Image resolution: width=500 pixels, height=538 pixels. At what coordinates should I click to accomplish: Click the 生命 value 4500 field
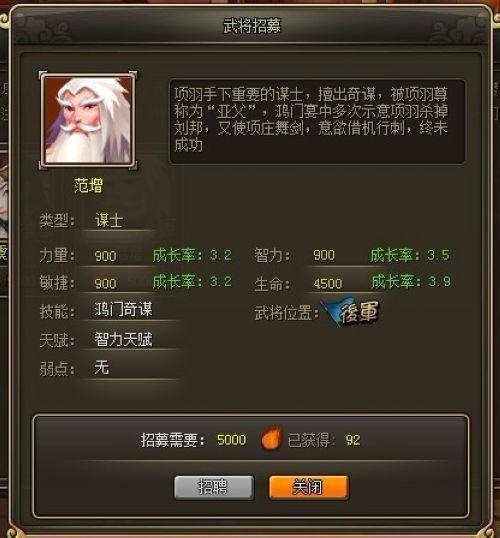pos(327,284)
